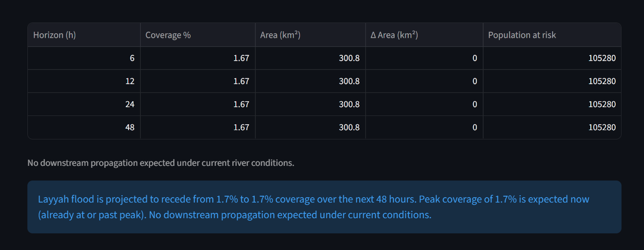Click the Area 300.8 cell in 24-hour row
This screenshot has width=644, height=250.
coord(311,104)
